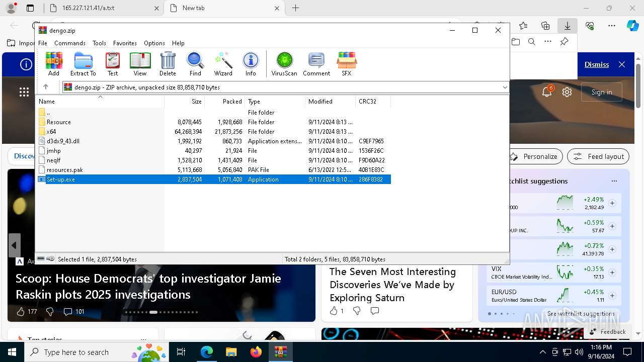Select the Resource folder
Image resolution: width=644 pixels, height=362 pixels.
pyautogui.click(x=214, y=122)
